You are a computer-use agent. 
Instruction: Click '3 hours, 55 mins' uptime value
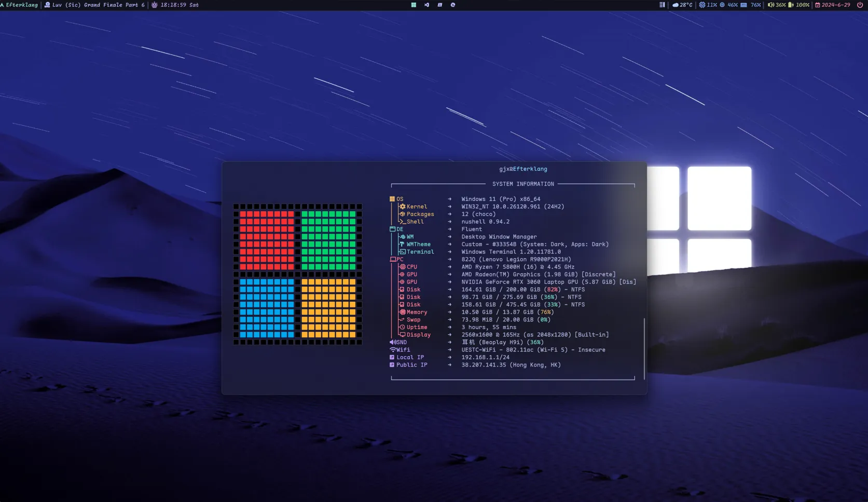[489, 327]
